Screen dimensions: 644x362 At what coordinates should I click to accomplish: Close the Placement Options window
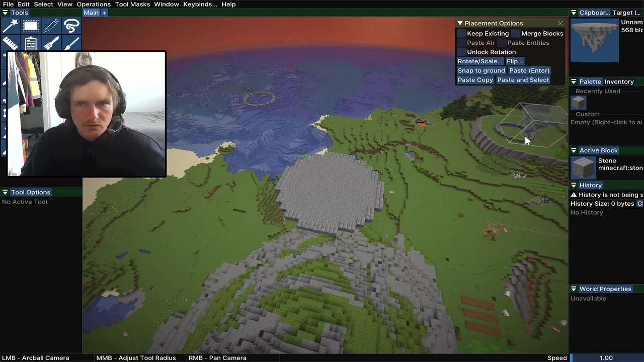click(560, 23)
